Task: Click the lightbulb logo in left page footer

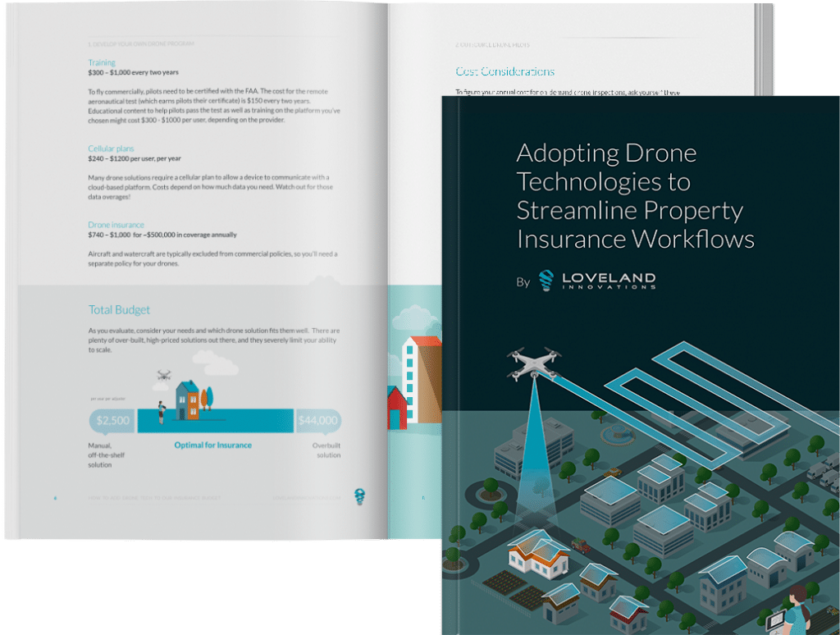Action: [x=360, y=496]
